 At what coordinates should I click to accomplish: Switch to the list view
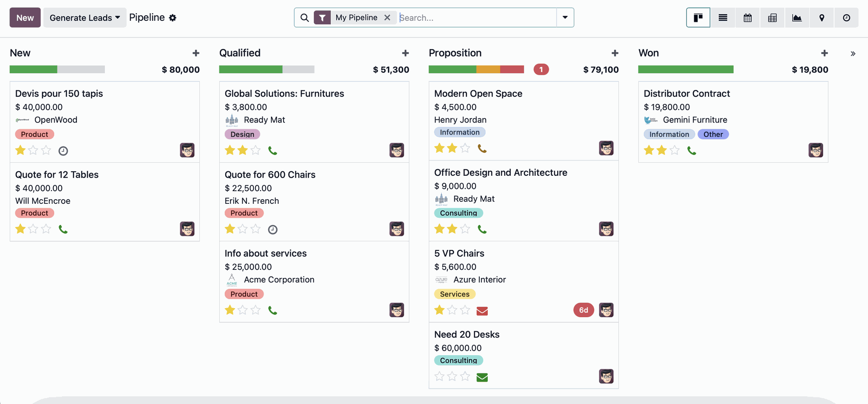(723, 18)
